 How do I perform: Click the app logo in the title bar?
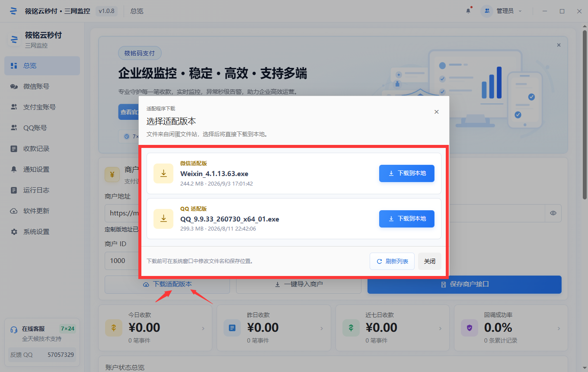(13, 11)
